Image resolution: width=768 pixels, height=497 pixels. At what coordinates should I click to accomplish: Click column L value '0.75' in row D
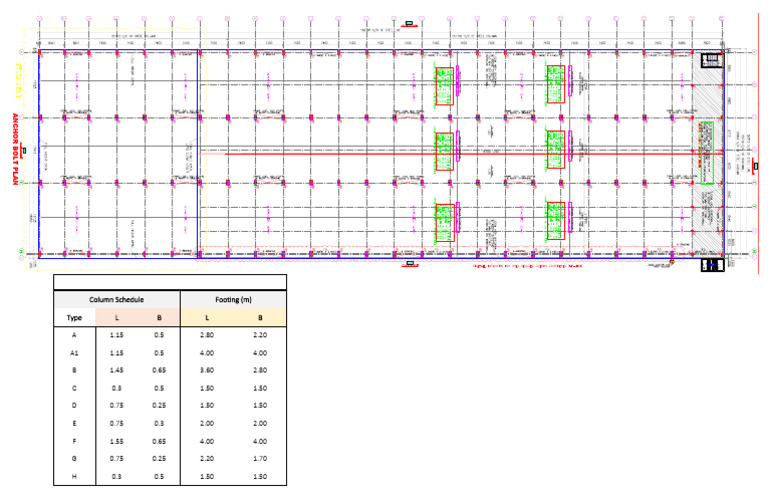click(117, 406)
